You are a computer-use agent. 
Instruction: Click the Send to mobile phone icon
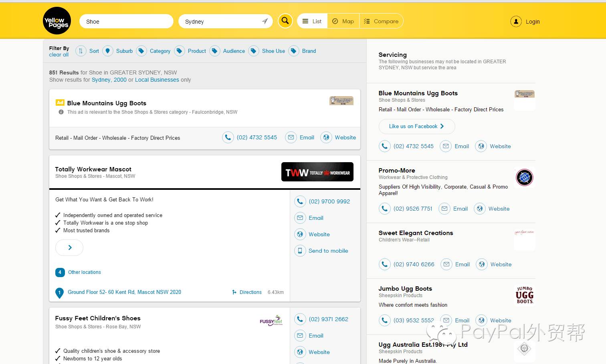point(300,251)
